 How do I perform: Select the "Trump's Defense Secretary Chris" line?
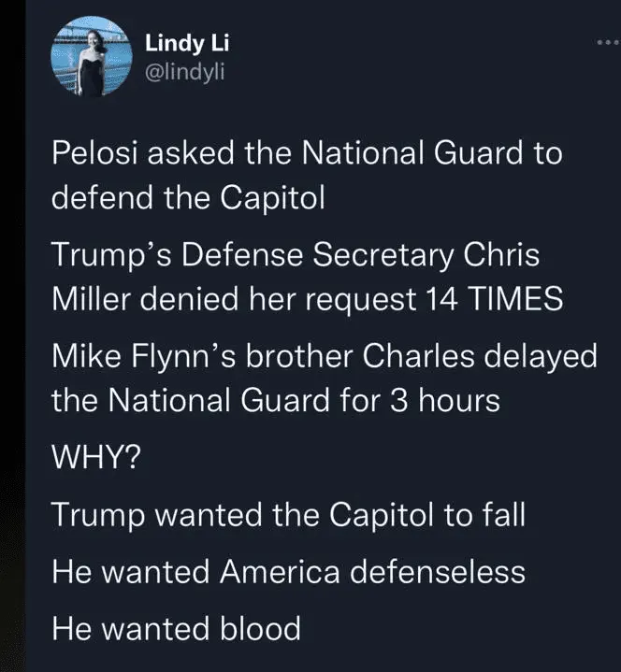coord(295,256)
